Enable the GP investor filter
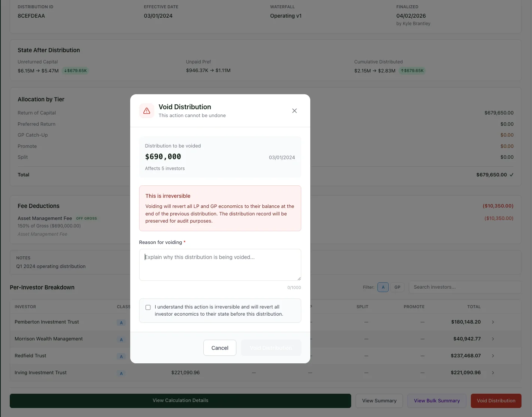Viewport: 532px width, 417px height. point(397,287)
